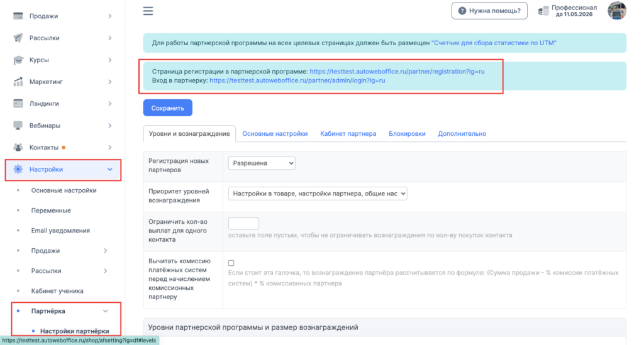Image resolution: width=644 pixels, height=345 pixels.
Task: Switch to the Кабинет партнера tab
Action: tap(348, 134)
